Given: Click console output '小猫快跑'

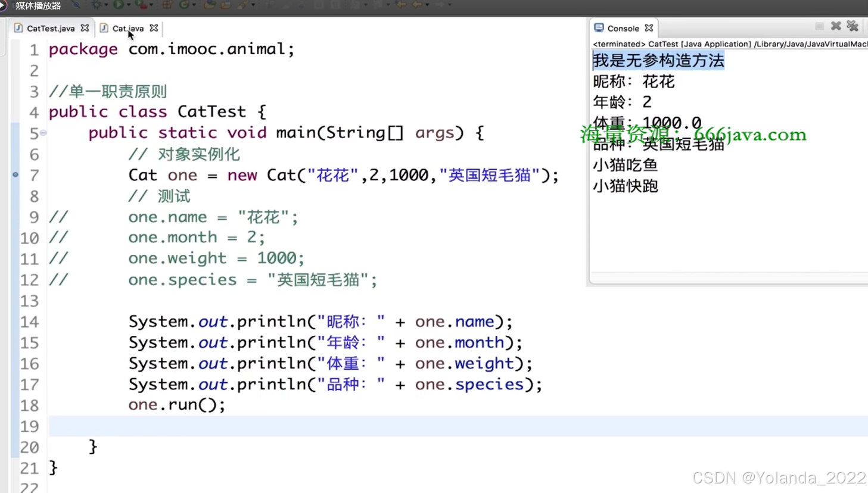Looking at the screenshot, I should click(x=625, y=186).
